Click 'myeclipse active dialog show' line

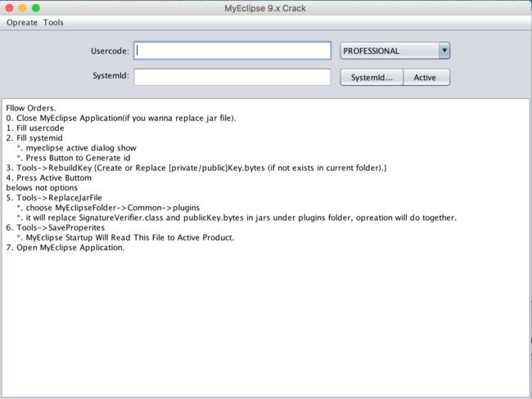[x=77, y=148]
